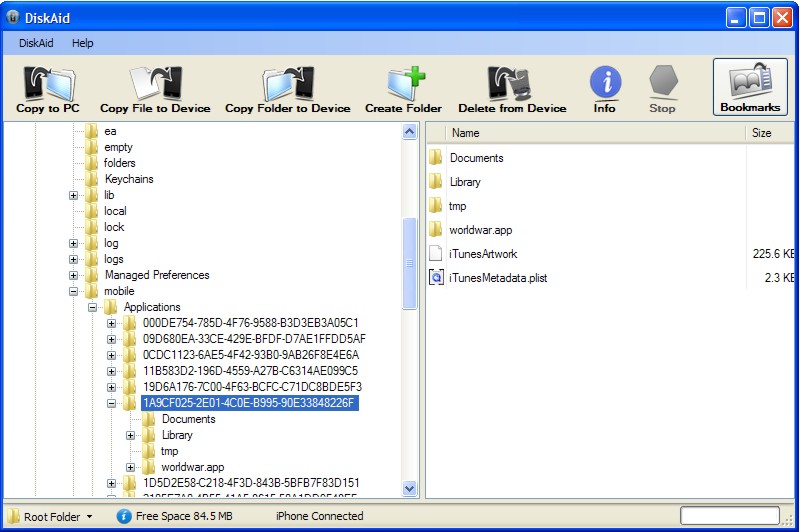
Task: Click Copy File to Device icon
Action: click(x=156, y=83)
